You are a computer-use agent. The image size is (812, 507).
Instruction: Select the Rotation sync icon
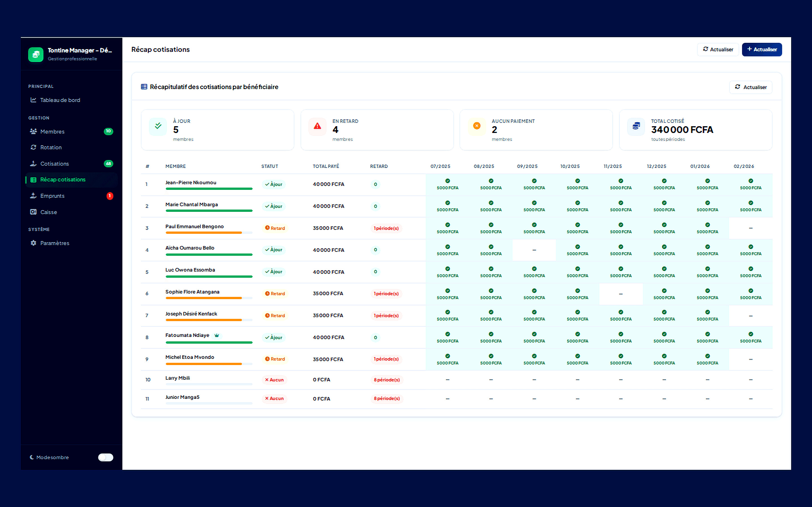pos(33,147)
